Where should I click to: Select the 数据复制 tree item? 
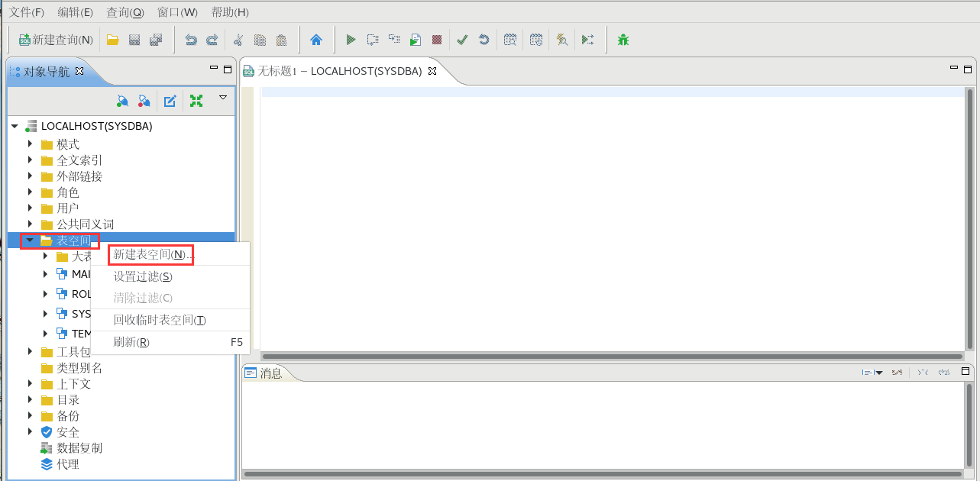(79, 447)
